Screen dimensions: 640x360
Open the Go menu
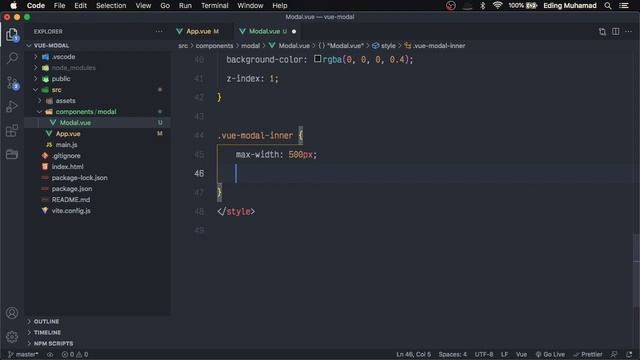[165, 6]
